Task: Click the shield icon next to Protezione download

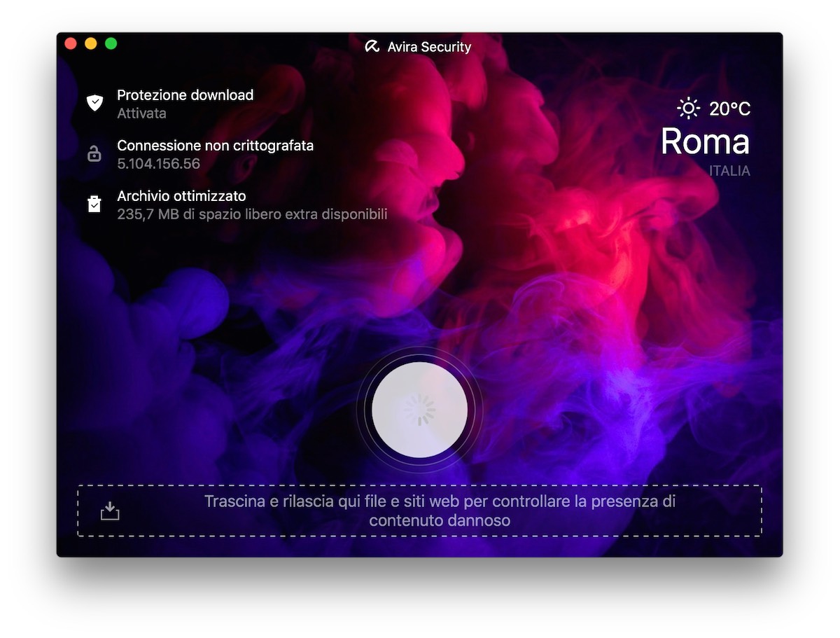Action: click(95, 102)
